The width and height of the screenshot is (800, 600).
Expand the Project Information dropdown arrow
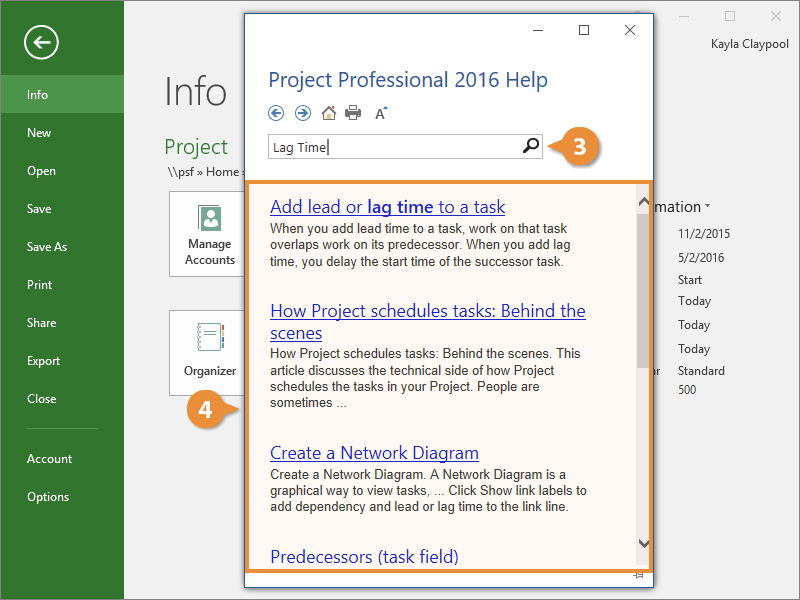708,207
